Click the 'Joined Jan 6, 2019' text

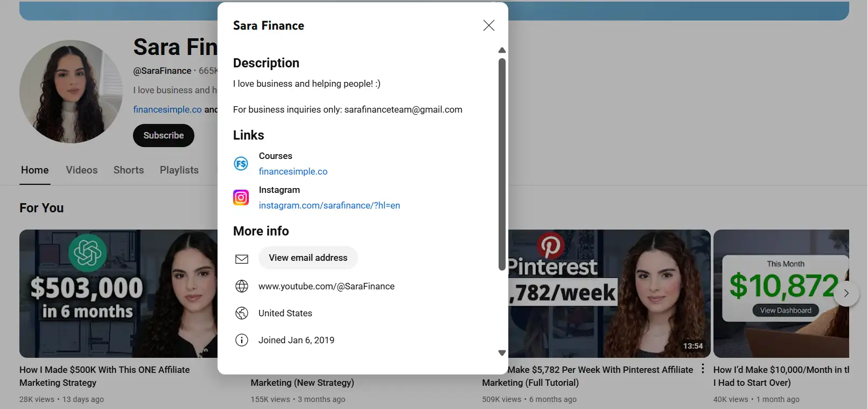click(296, 340)
